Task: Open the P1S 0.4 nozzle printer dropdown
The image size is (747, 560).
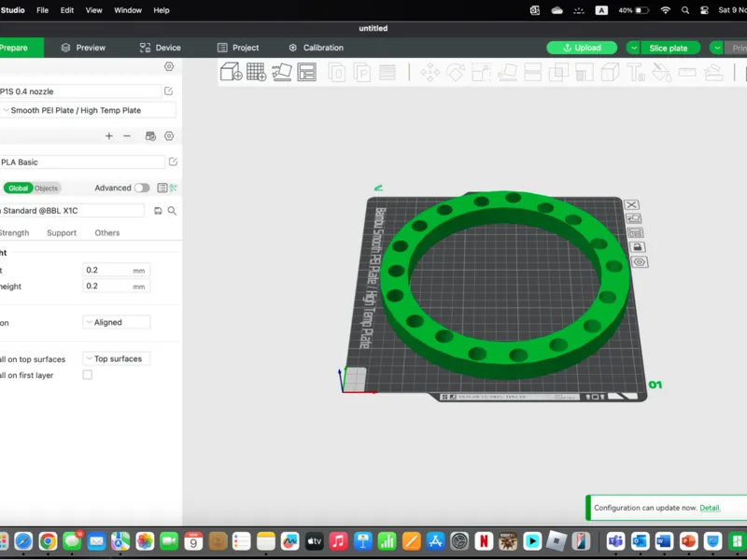Action: pyautogui.click(x=80, y=91)
